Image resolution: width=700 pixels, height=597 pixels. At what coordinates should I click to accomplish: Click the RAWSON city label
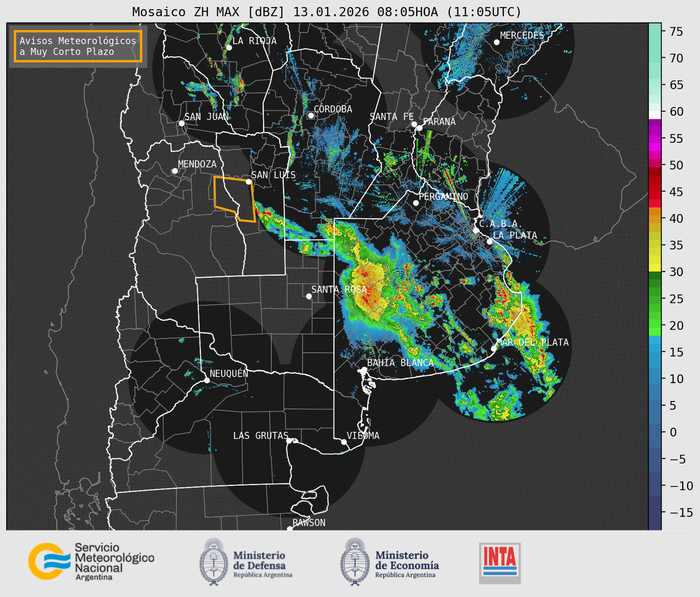309,523
